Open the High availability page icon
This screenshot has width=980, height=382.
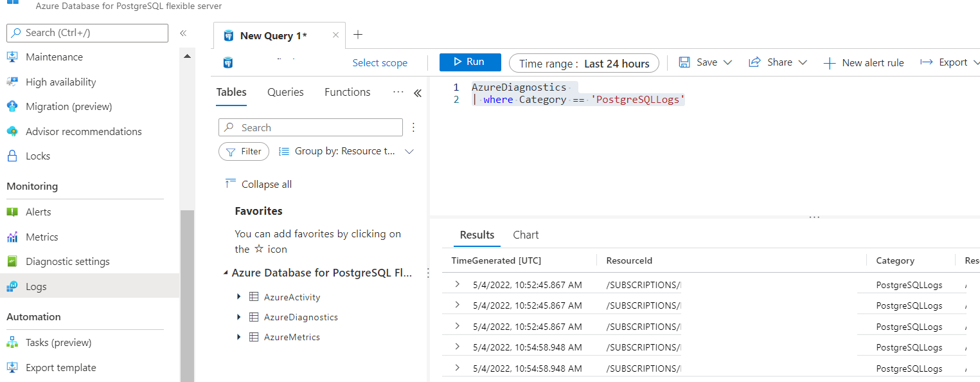click(x=12, y=82)
